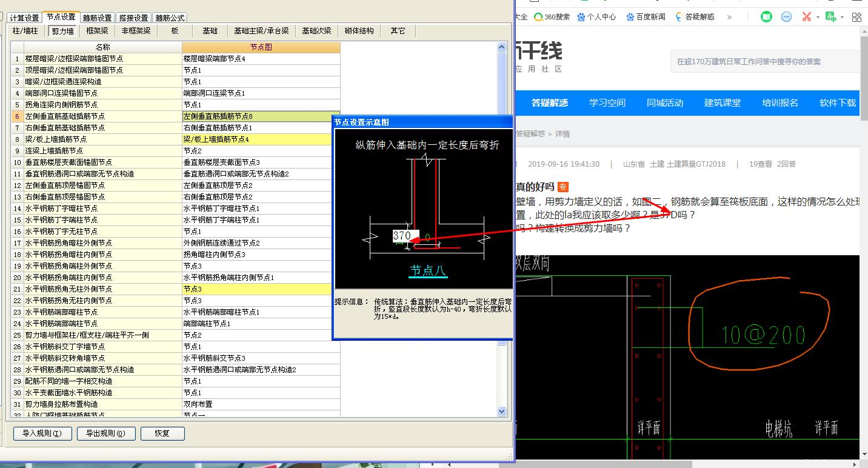Open the 培训报名 navigation item
The image size is (868, 468).
[x=780, y=103]
